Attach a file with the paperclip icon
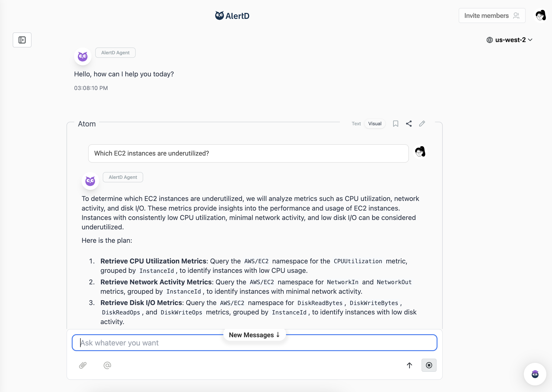Image resolution: width=552 pixels, height=392 pixels. click(x=83, y=365)
